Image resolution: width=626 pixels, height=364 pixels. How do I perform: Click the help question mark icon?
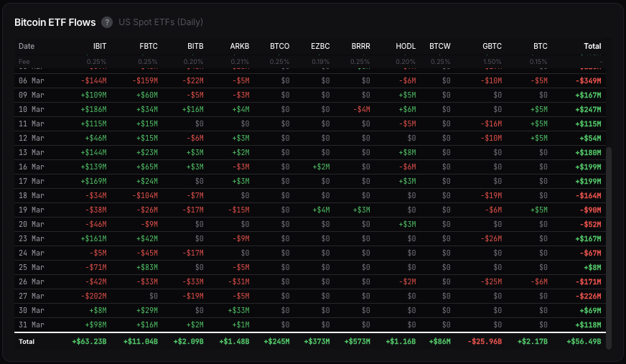click(107, 22)
